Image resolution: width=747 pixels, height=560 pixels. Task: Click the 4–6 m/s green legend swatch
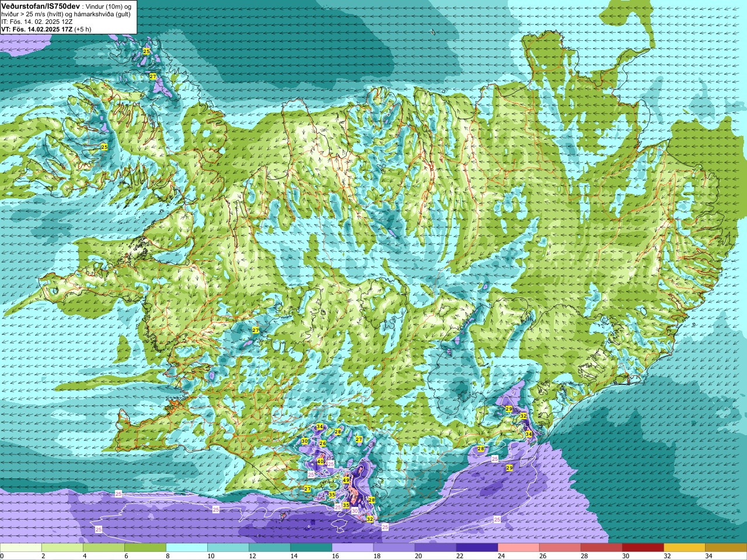[104, 548]
